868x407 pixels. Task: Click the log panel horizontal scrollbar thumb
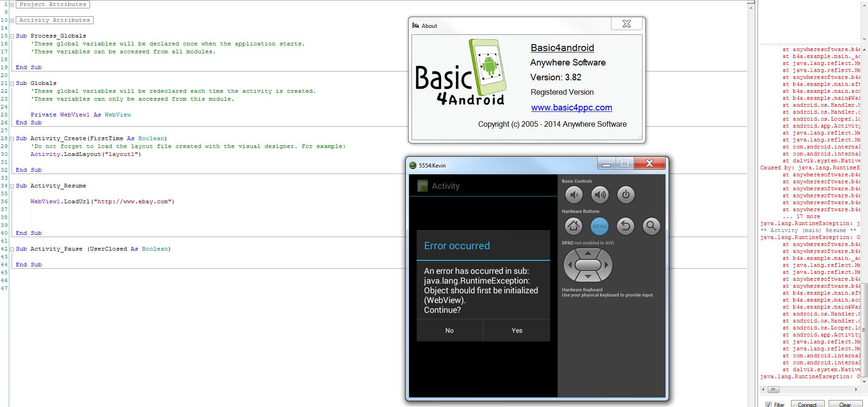pos(773,389)
